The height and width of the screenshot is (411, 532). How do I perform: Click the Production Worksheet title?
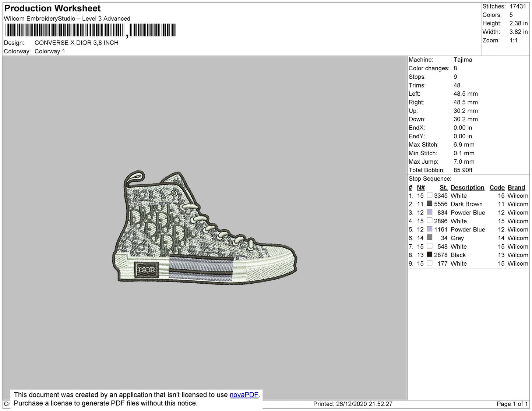(52, 8)
